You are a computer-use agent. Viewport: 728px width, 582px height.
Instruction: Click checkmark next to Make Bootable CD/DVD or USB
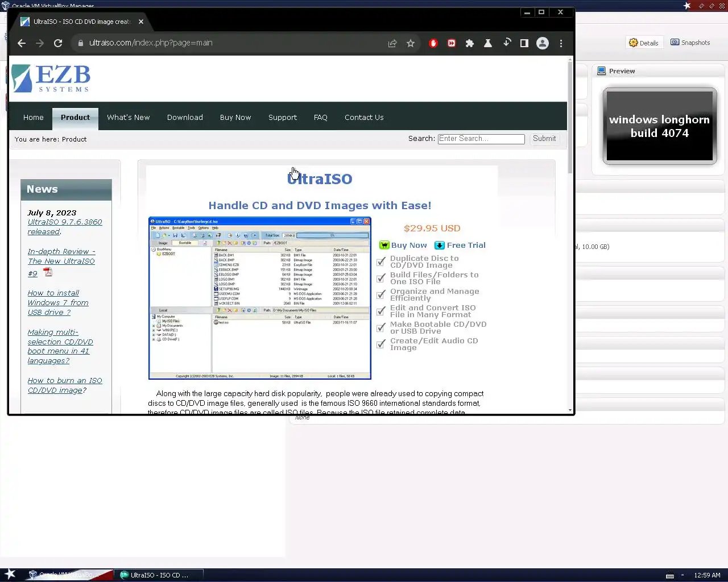382,328
